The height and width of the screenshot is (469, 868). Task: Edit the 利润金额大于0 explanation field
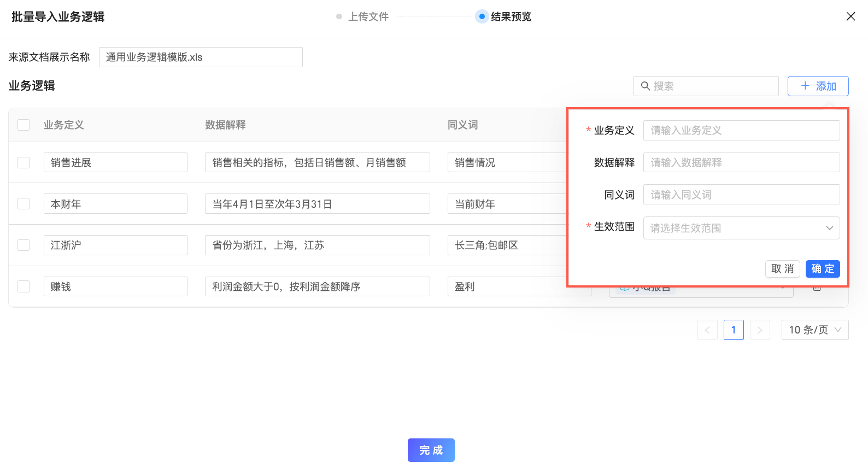(318, 286)
